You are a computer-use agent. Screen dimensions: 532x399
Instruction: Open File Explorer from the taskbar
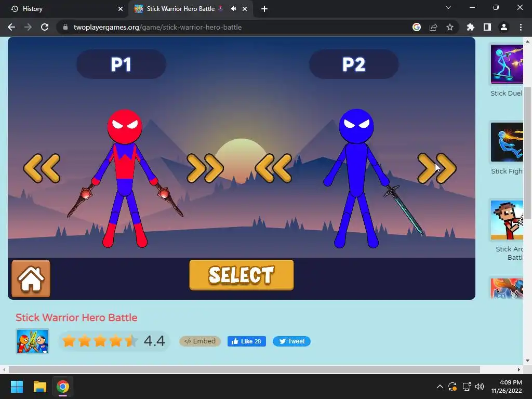[39, 387]
